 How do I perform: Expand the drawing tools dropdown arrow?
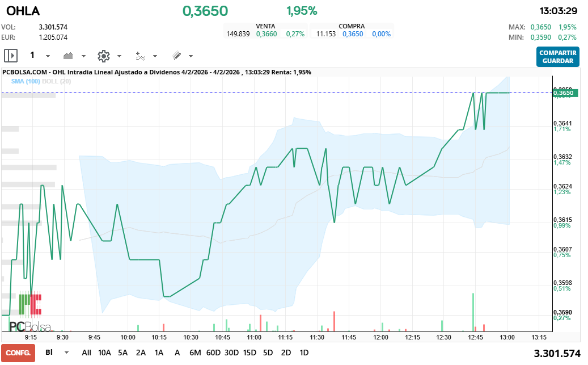pyautogui.click(x=191, y=56)
